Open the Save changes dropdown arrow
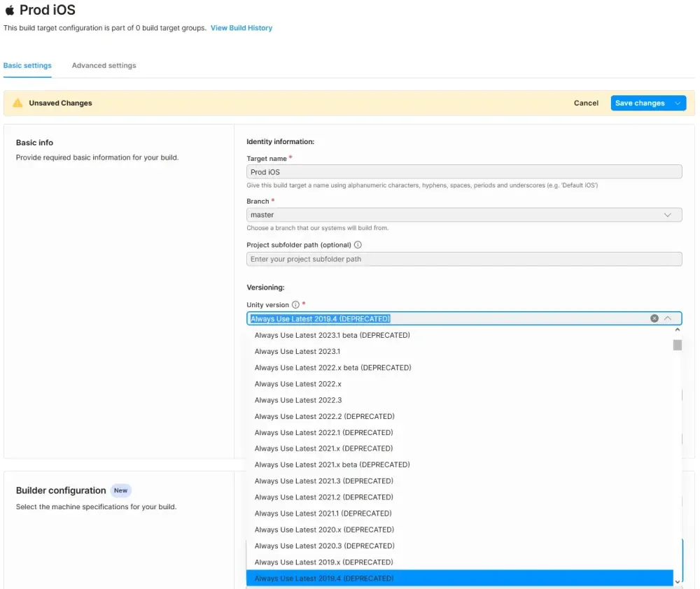Screen dimensions: 700x589 [x=678, y=103]
